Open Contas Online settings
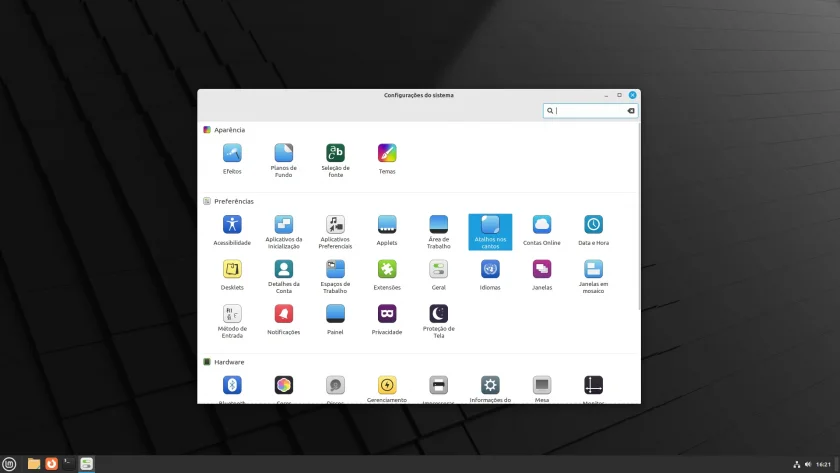 (x=542, y=230)
